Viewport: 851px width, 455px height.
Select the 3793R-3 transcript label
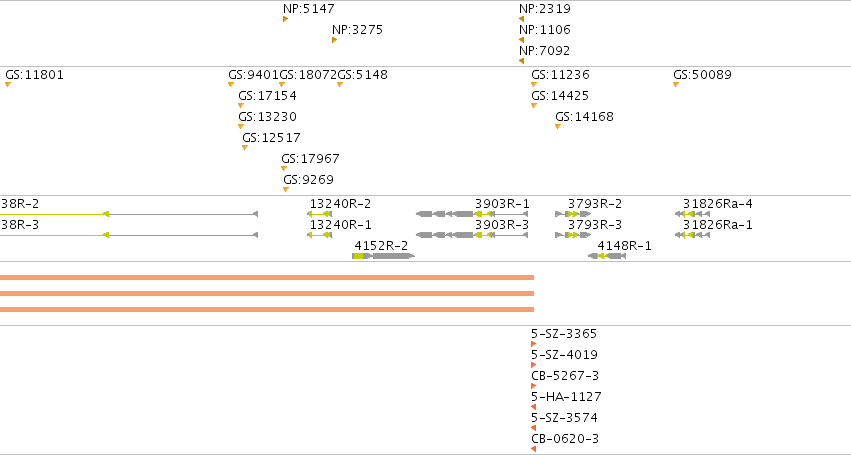click(595, 225)
